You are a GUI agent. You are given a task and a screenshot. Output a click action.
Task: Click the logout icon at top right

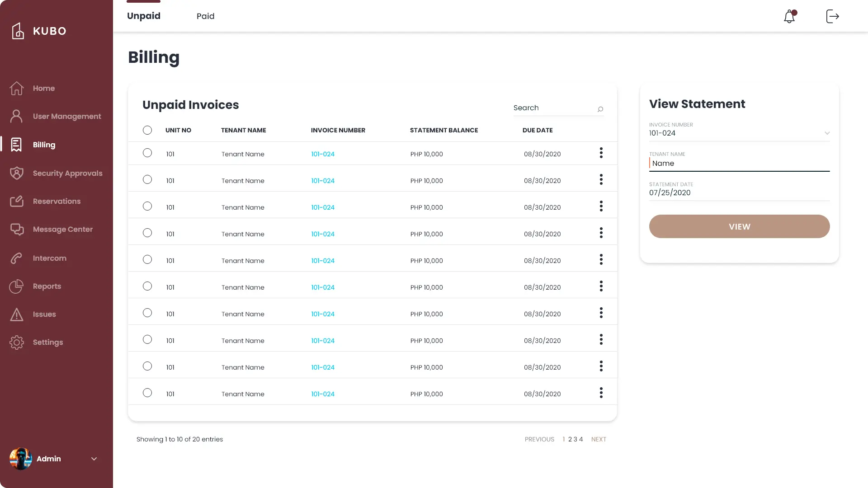832,16
